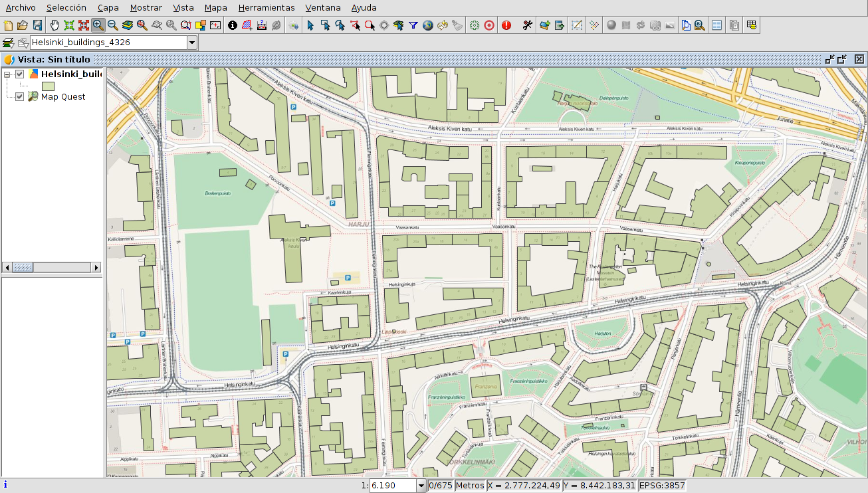Viewport: 868px width, 493px height.
Task: Click the EPSG:3857 projection button
Action: click(661, 486)
